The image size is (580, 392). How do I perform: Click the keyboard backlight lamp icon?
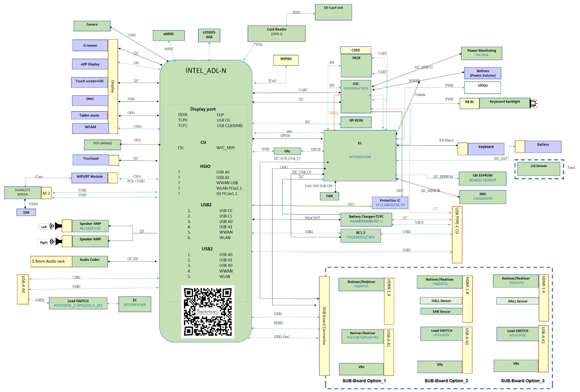(534, 103)
